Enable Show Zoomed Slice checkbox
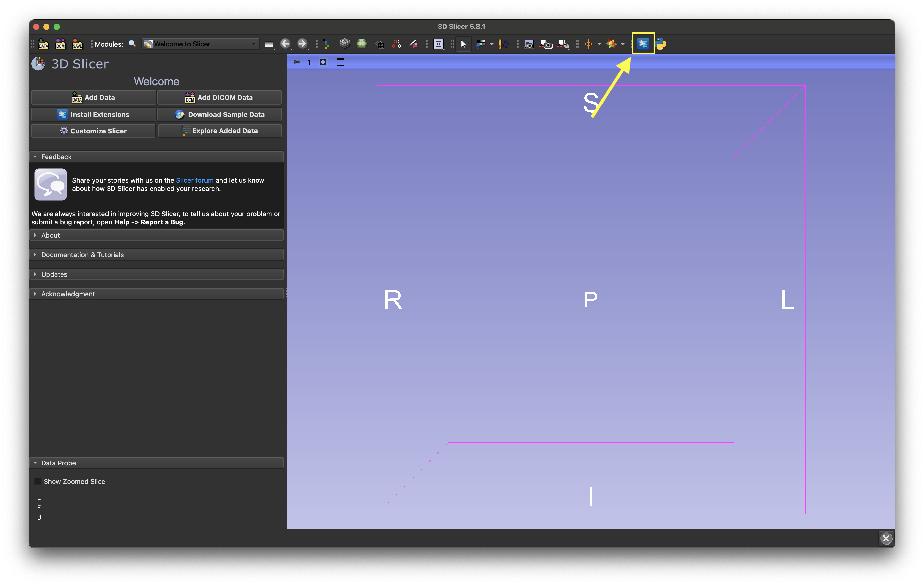 pos(38,481)
